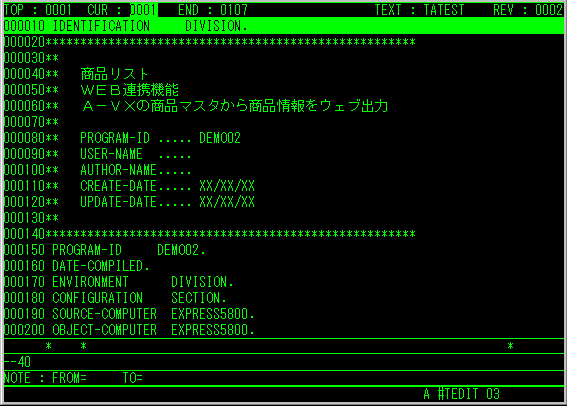Select highlighted line 000010 IDENTIFICATION DIVISION
567x406 pixels.
(x=284, y=26)
